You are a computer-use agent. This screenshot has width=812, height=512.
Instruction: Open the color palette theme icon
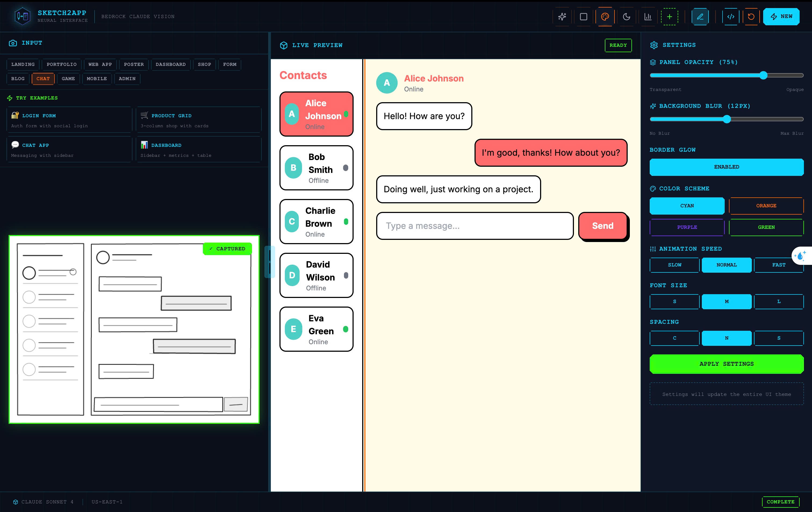(605, 17)
